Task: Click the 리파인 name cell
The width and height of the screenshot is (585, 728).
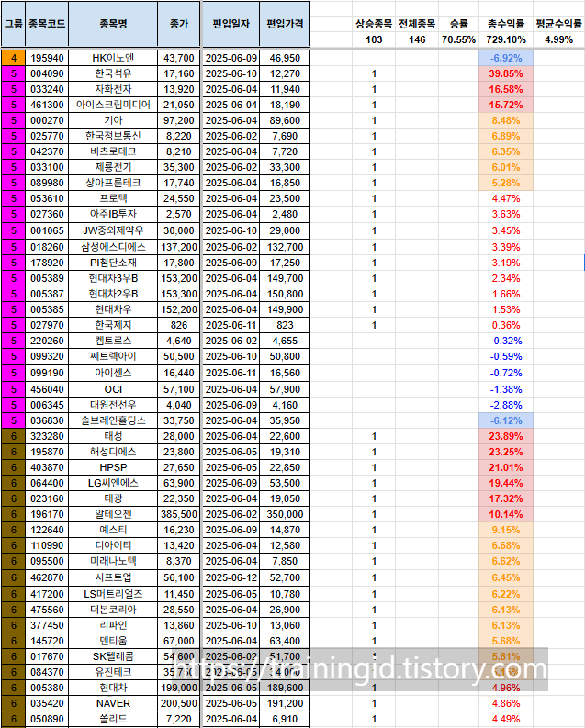Action: pyautogui.click(x=113, y=625)
